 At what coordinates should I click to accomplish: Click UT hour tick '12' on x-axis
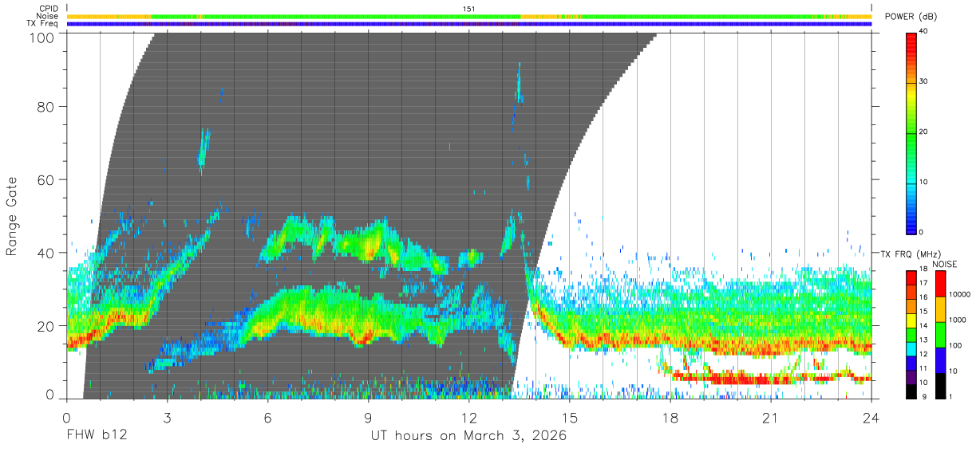(469, 417)
